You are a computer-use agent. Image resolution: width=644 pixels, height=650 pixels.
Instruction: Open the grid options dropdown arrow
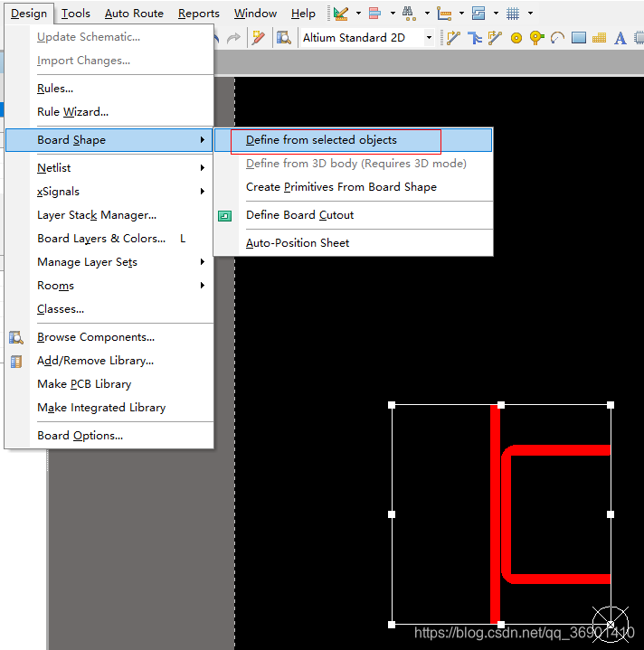point(530,14)
